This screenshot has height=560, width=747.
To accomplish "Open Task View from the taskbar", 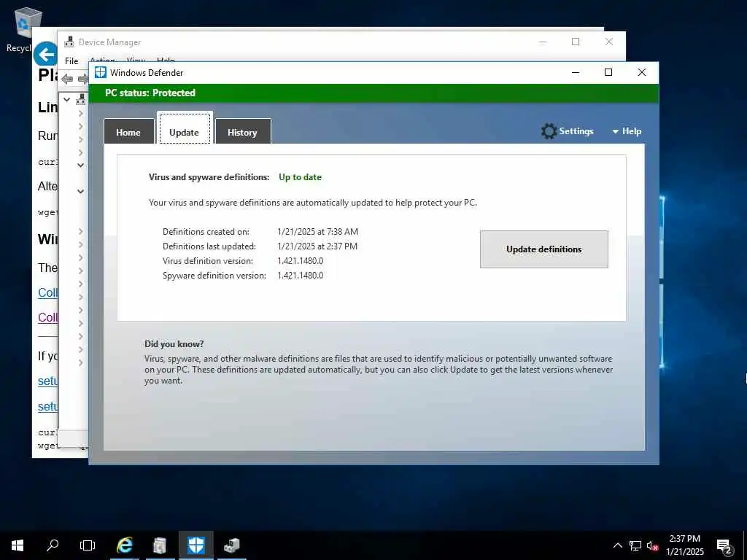I will click(88, 545).
